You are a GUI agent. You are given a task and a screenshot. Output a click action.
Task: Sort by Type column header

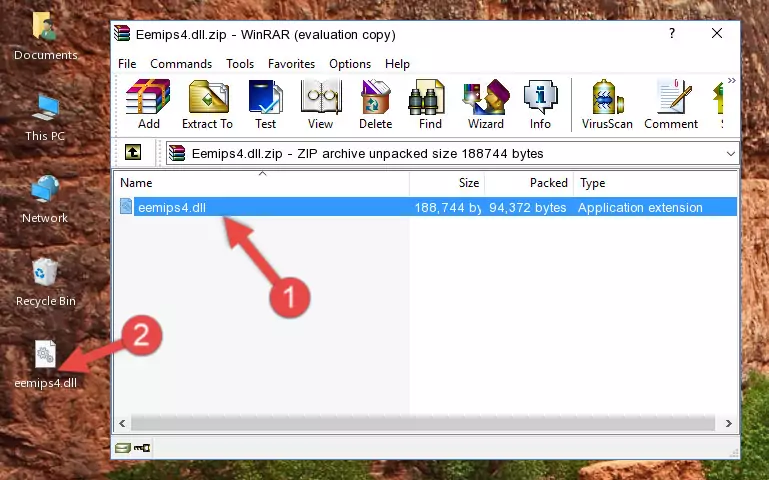(655, 183)
